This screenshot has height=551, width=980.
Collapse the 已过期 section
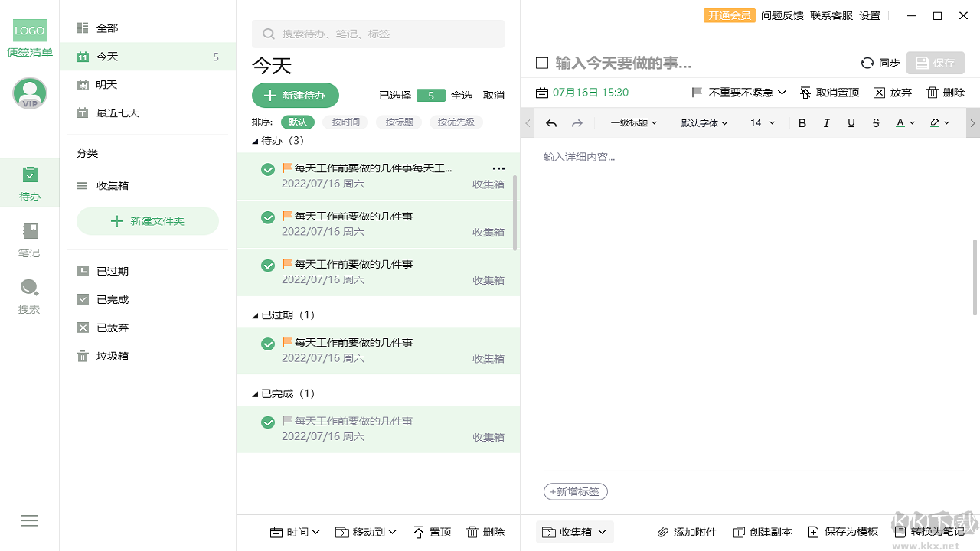[255, 315]
